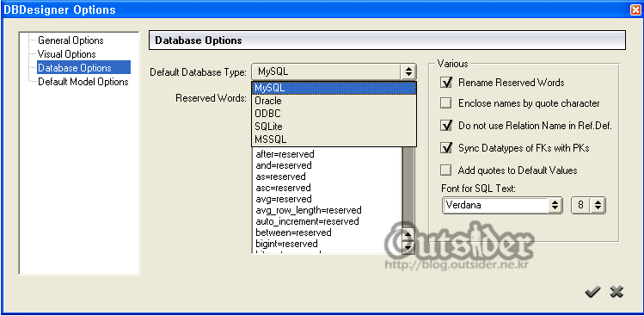This screenshot has width=644, height=316.
Task: Confirm options with the checkmark icon
Action: point(592,292)
